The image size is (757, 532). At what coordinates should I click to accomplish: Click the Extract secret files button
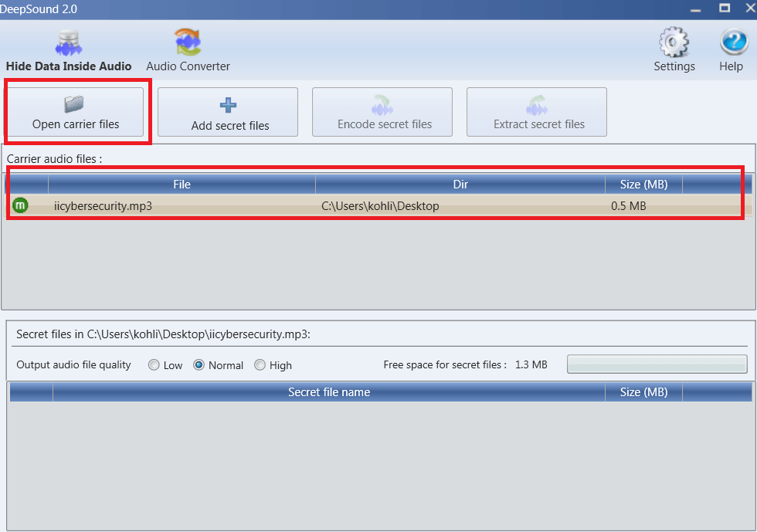tap(537, 112)
